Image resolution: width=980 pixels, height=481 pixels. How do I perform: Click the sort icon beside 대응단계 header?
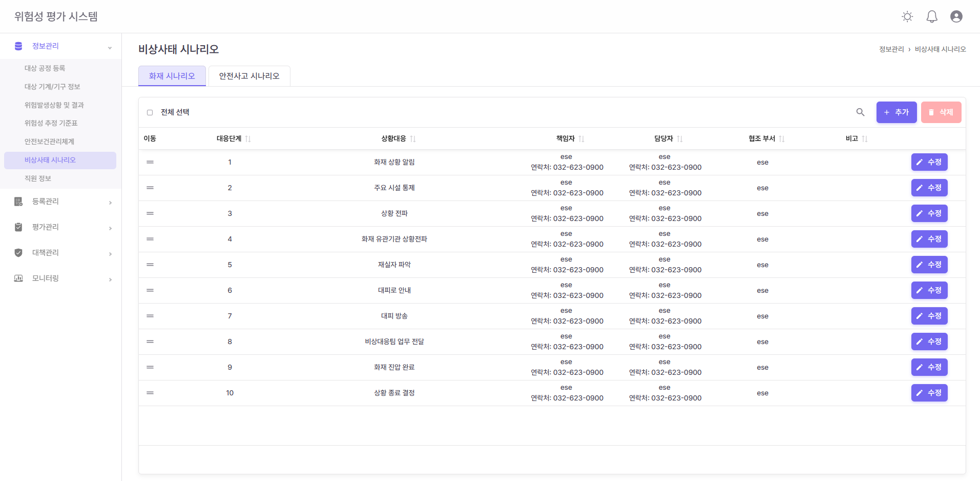248,139
